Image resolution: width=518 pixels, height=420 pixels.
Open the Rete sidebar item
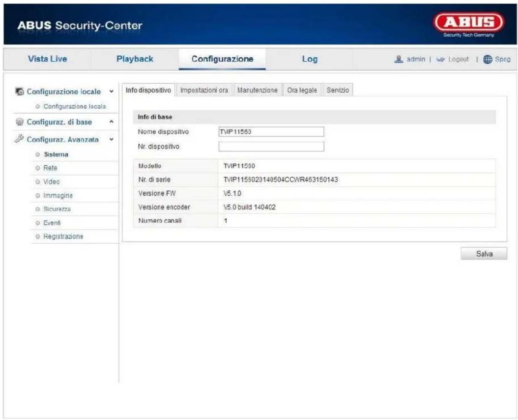50,168
